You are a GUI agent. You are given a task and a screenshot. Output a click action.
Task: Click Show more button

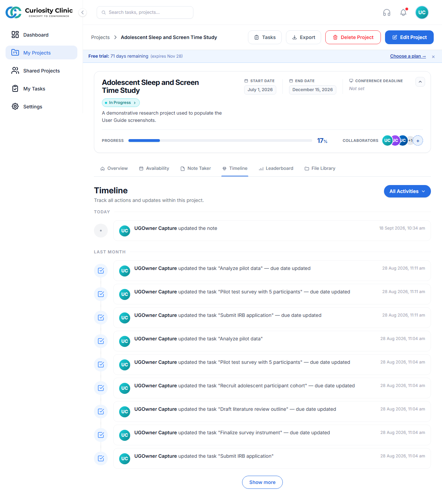tap(262, 482)
